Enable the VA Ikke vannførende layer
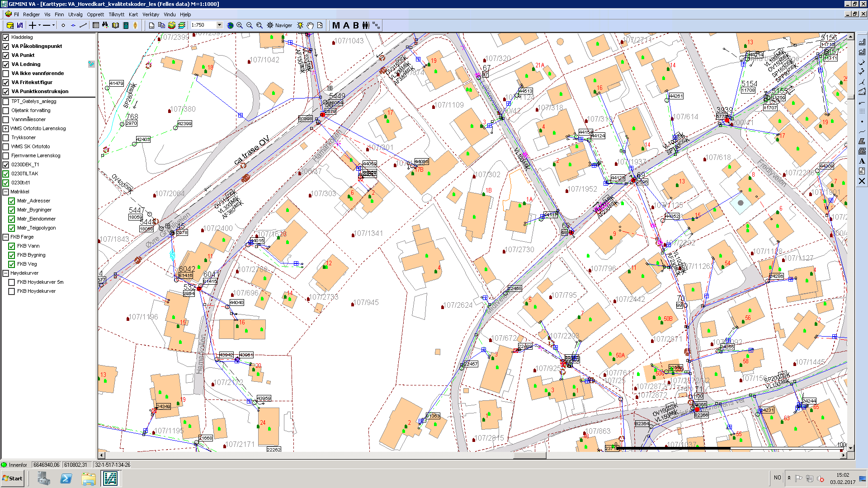Screen dimensions: 868x488 point(6,74)
